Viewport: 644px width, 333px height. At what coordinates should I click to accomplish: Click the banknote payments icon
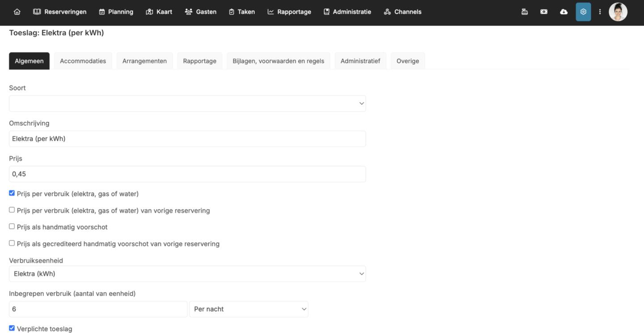[x=544, y=12]
